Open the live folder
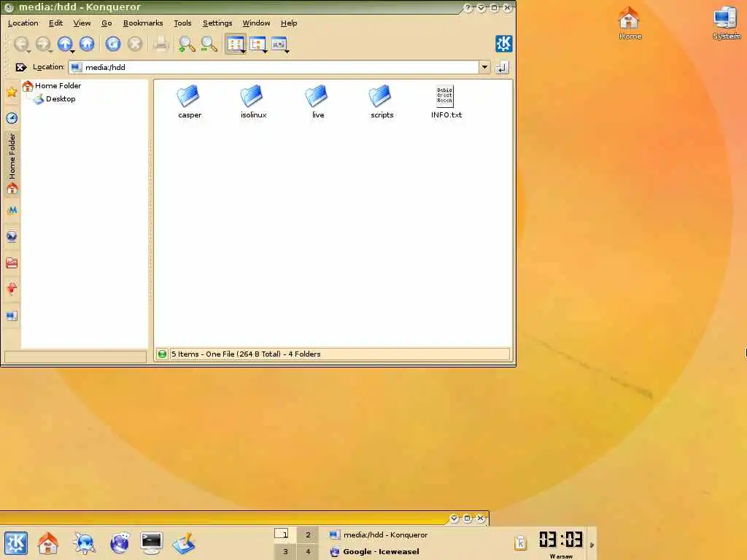 (318, 101)
